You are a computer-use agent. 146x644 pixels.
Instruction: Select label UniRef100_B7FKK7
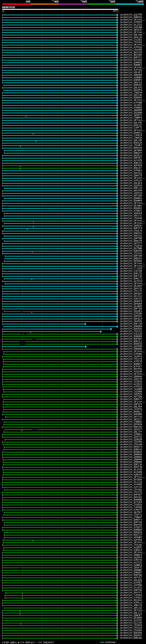pos(131,366)
